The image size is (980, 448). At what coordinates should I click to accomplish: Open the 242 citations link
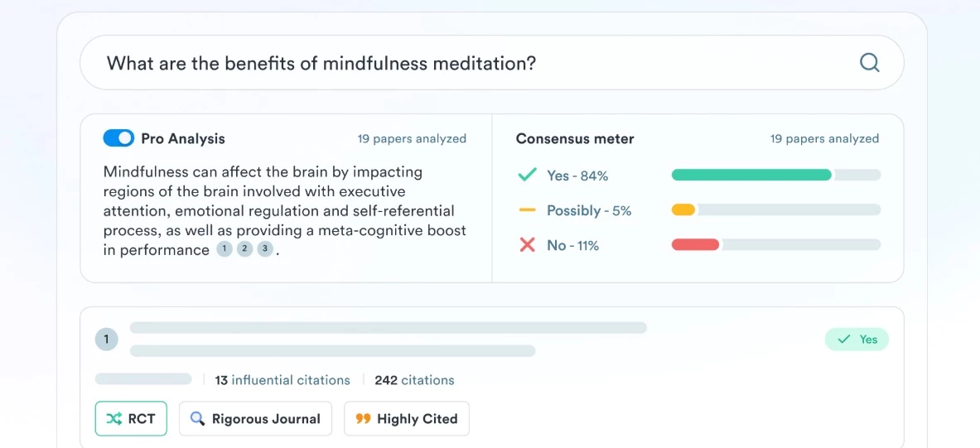click(414, 380)
